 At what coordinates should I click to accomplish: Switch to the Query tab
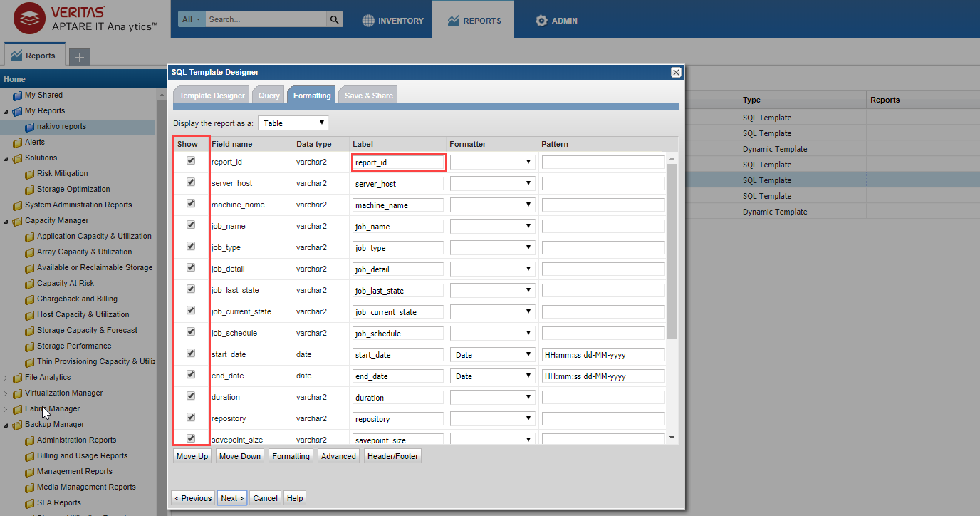[269, 96]
